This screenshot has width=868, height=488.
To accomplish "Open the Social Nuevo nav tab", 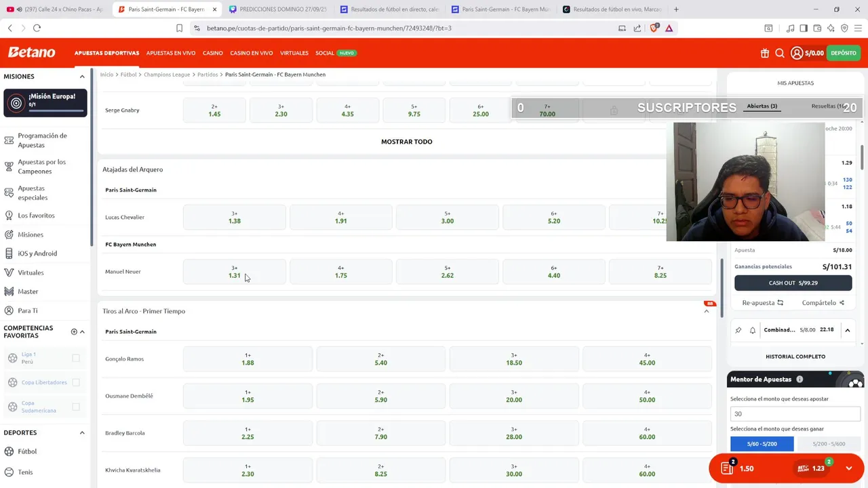I will (x=336, y=53).
